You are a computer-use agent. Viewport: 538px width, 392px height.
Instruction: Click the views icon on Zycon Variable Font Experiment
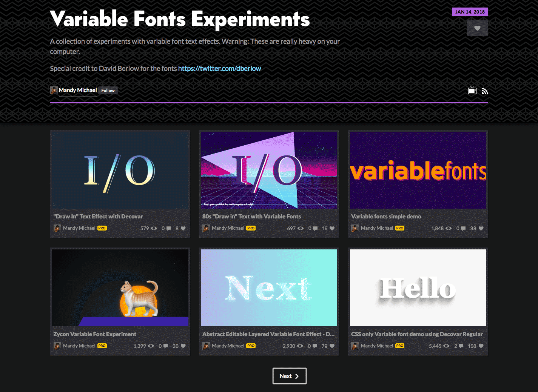[x=151, y=346]
